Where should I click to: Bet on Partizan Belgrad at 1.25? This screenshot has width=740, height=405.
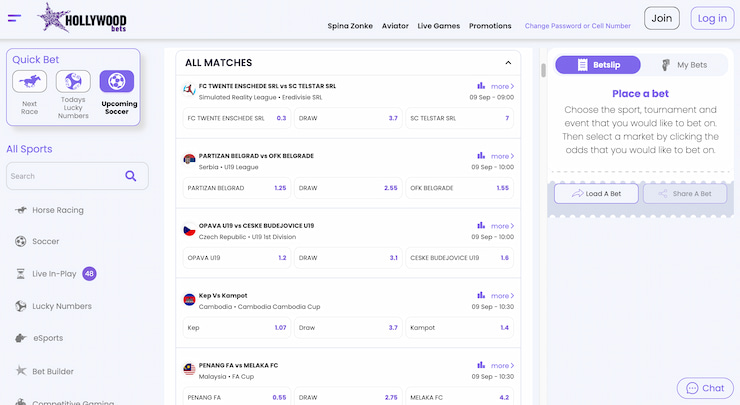[237, 188]
